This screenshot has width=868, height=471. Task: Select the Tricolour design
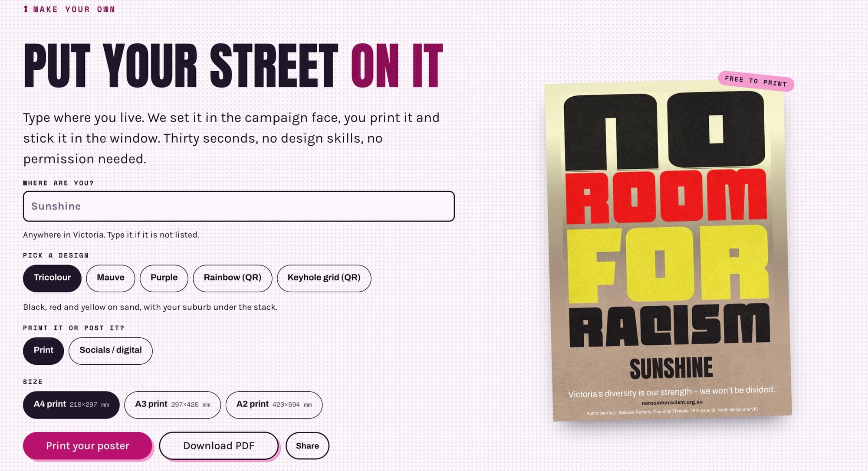point(52,278)
